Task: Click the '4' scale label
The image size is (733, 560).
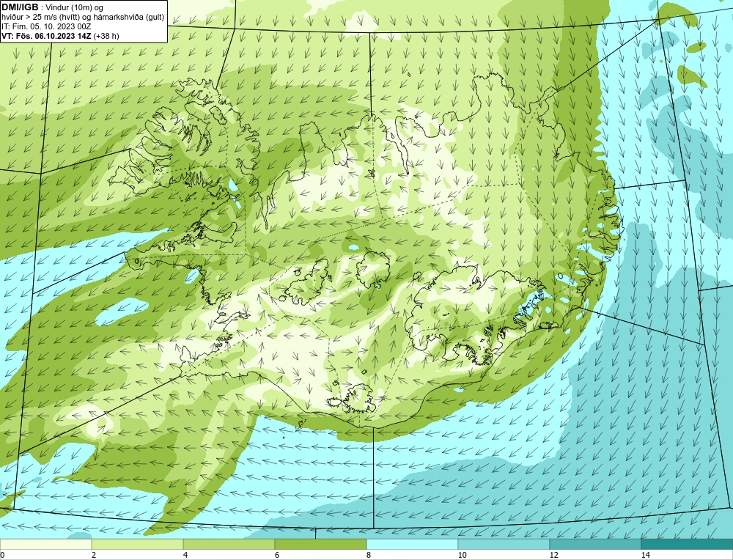Action: [x=185, y=555]
